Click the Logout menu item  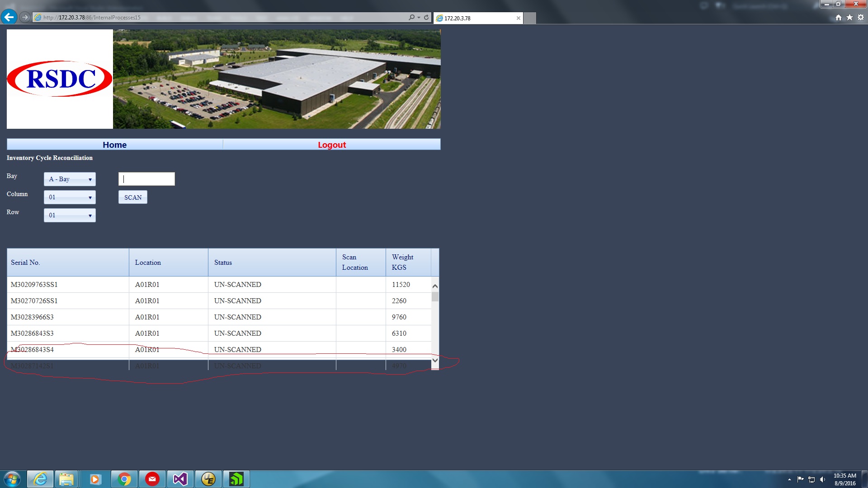(x=331, y=145)
